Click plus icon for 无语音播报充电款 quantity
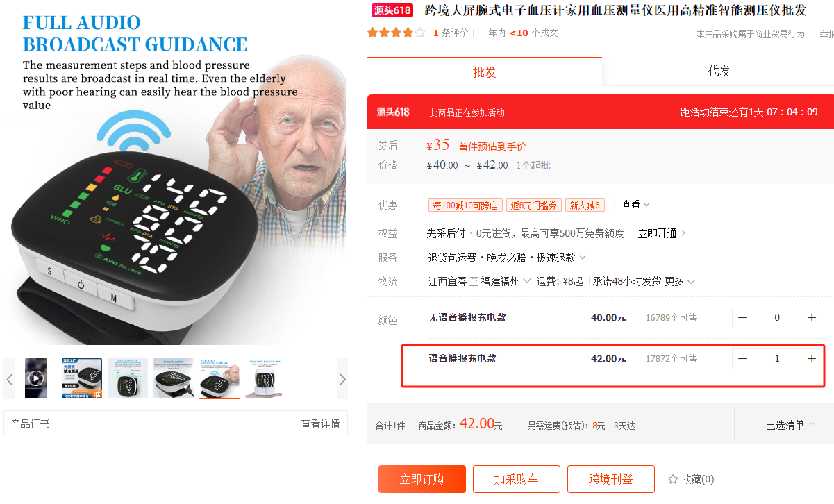 point(811,317)
